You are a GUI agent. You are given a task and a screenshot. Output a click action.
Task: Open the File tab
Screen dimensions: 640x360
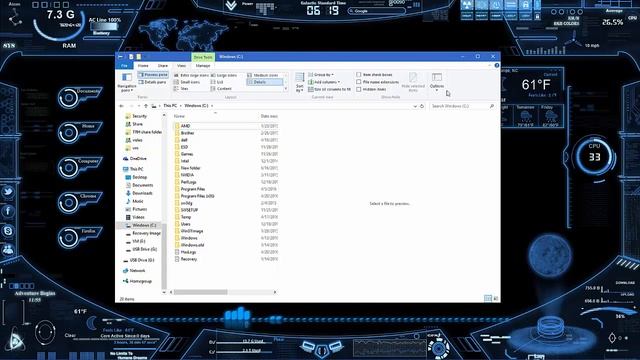coord(124,65)
